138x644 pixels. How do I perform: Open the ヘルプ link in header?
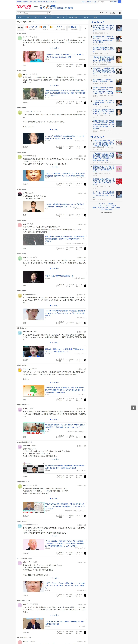94,2
